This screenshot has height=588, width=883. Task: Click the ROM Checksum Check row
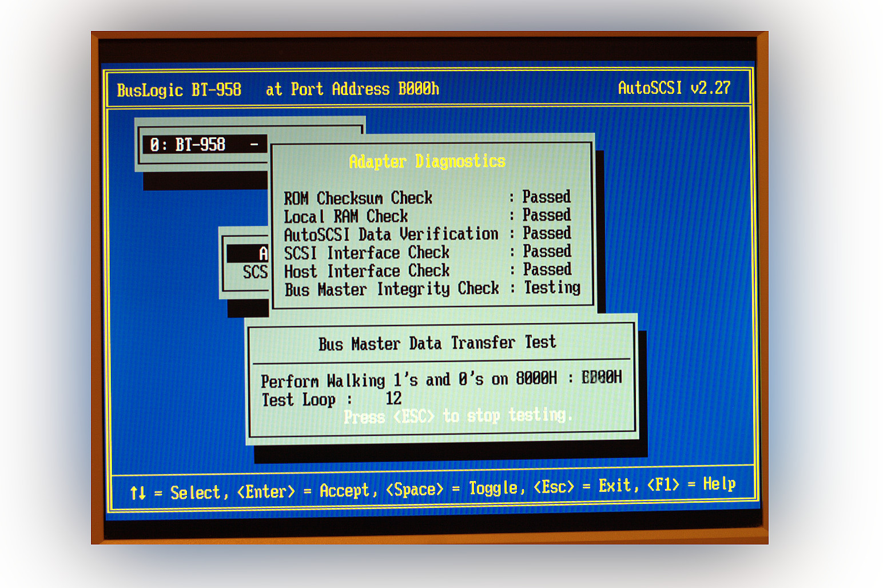pos(358,198)
